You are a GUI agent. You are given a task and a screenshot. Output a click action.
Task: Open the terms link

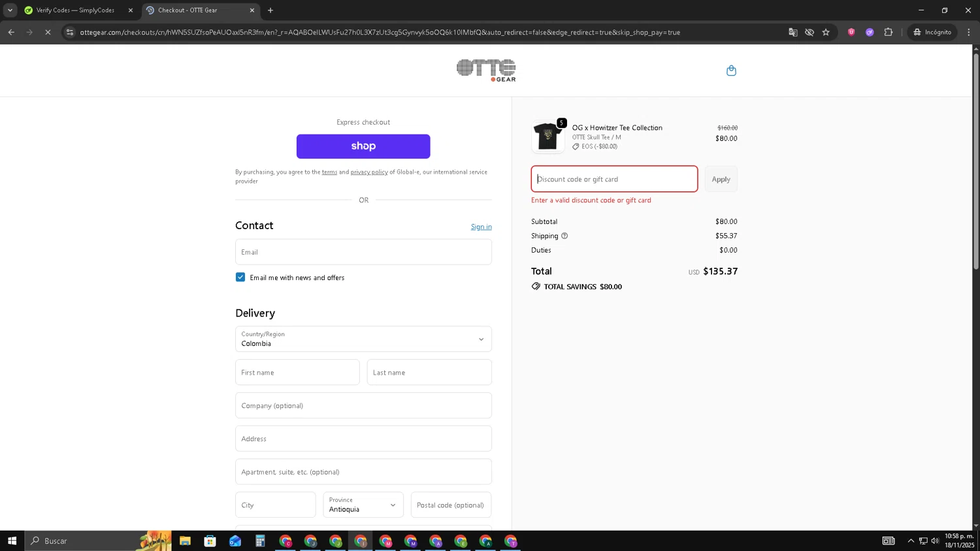pos(329,172)
